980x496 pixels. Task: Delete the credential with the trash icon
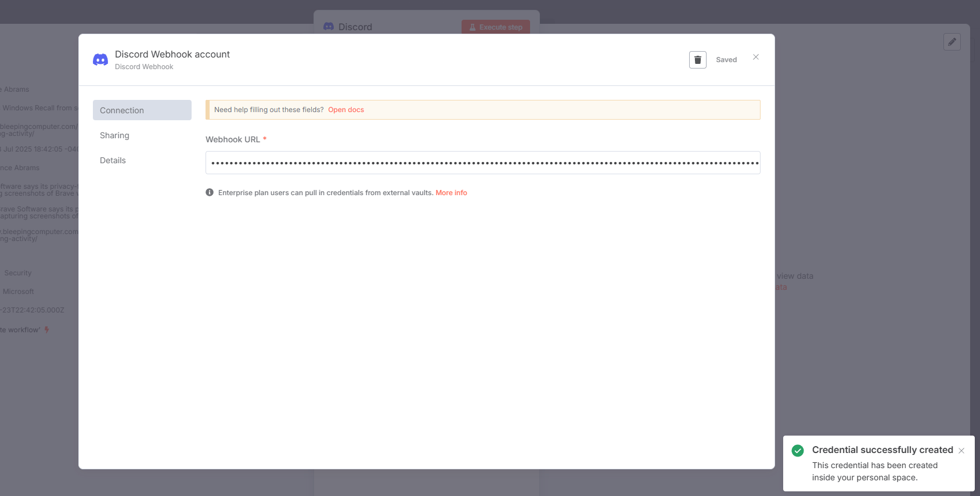pos(697,60)
